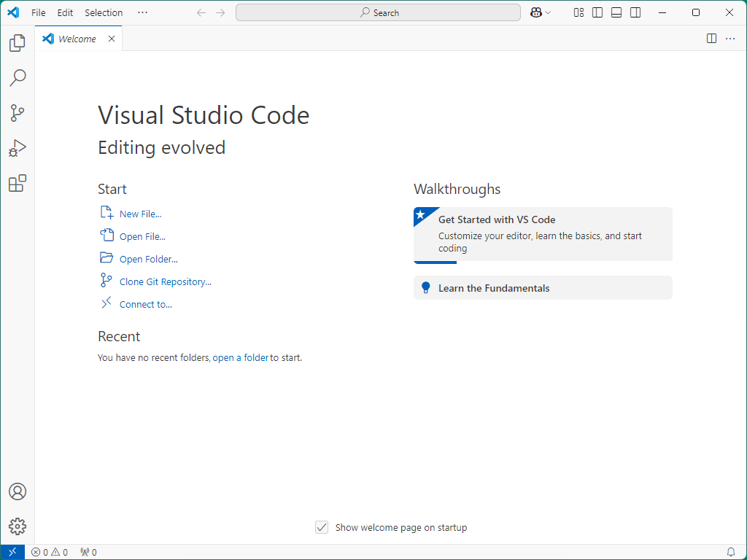
Task: Open the Accounts menu icon
Action: [18, 491]
